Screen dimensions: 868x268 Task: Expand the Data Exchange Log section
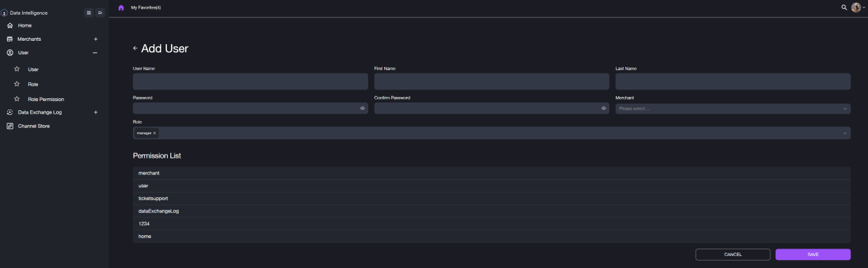coord(96,112)
